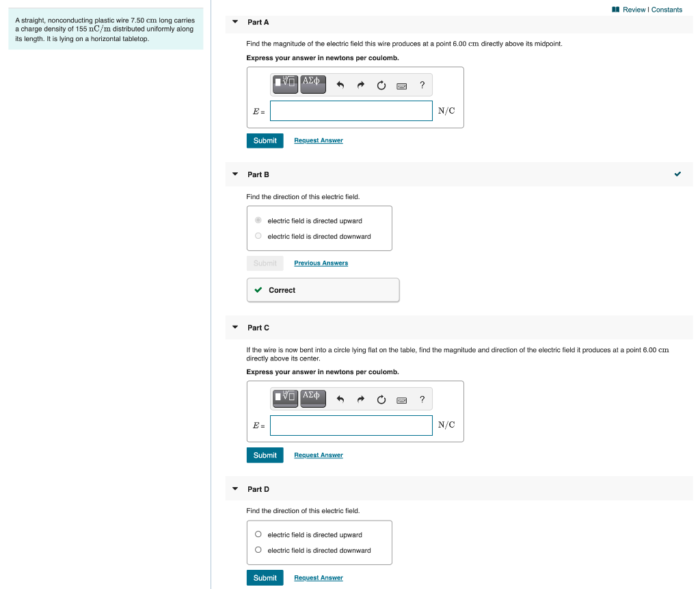The width and height of the screenshot is (700, 589).
Task: Click the answer input field in Part C
Action: [351, 425]
